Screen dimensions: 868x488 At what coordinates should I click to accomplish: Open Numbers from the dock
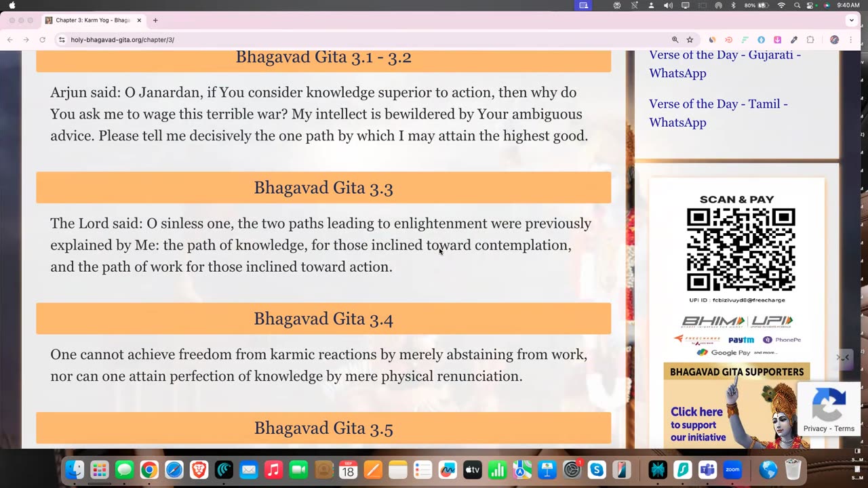click(x=497, y=470)
